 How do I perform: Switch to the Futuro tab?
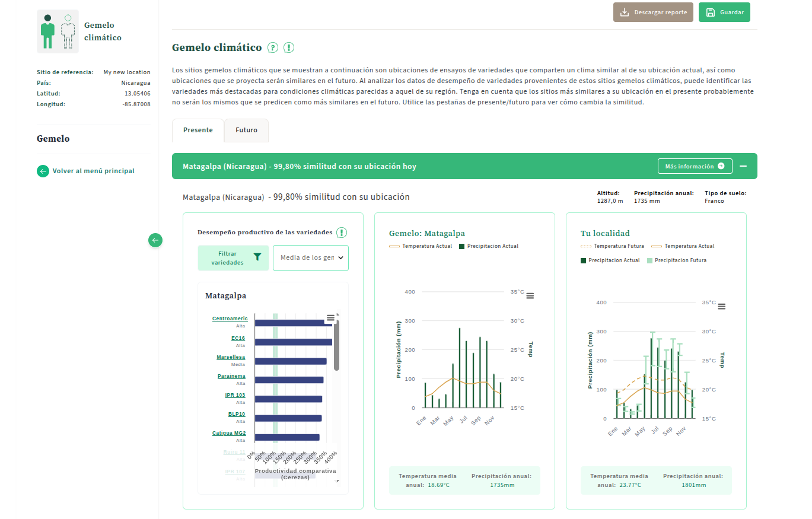point(246,130)
